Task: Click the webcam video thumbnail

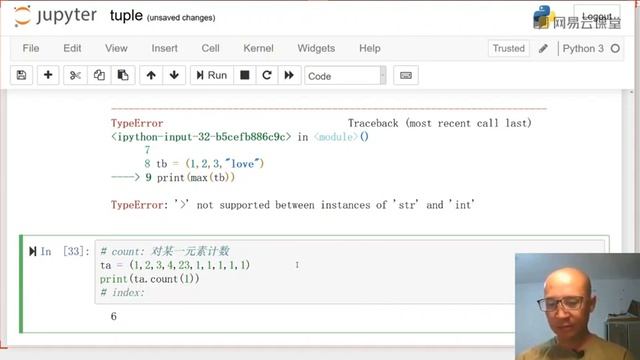Action: (578, 307)
